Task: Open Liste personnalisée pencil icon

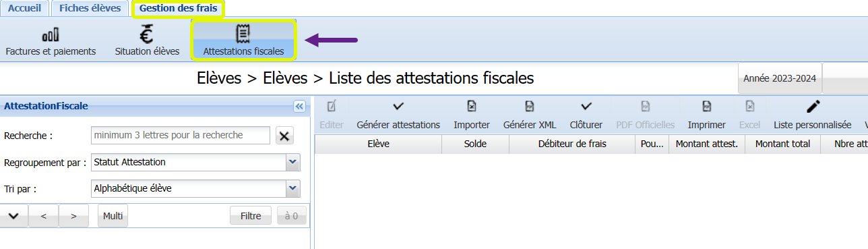Action: [813, 106]
